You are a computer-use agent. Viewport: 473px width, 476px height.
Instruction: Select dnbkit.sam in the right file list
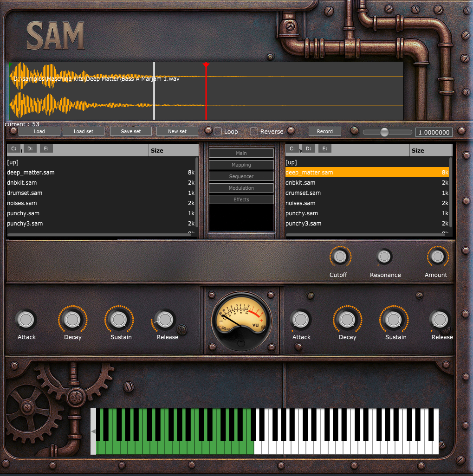click(325, 182)
